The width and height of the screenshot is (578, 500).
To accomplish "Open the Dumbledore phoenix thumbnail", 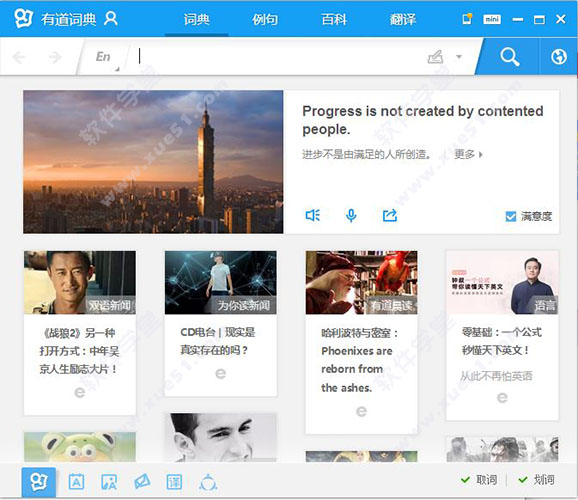I will point(361,282).
